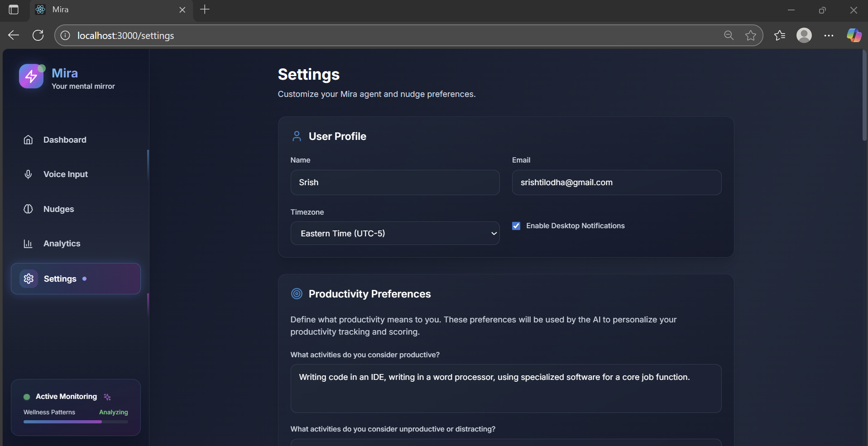Click the Voice Input microphone icon
868x446 pixels.
point(28,174)
